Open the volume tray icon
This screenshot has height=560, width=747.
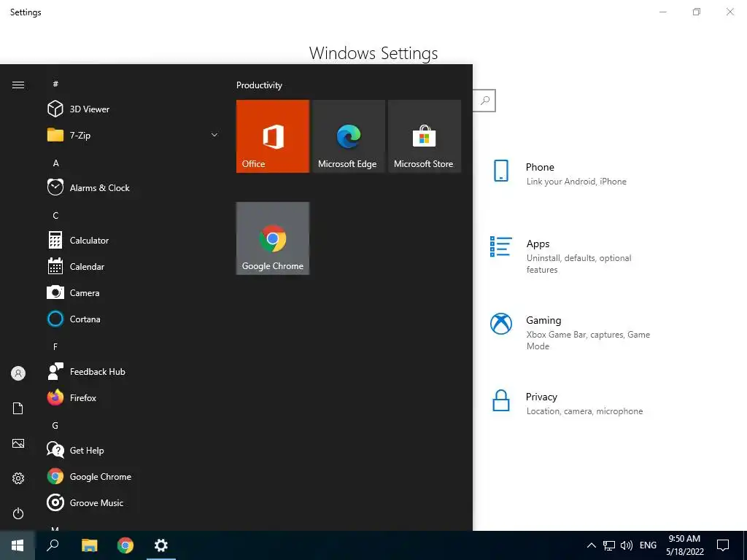(627, 545)
